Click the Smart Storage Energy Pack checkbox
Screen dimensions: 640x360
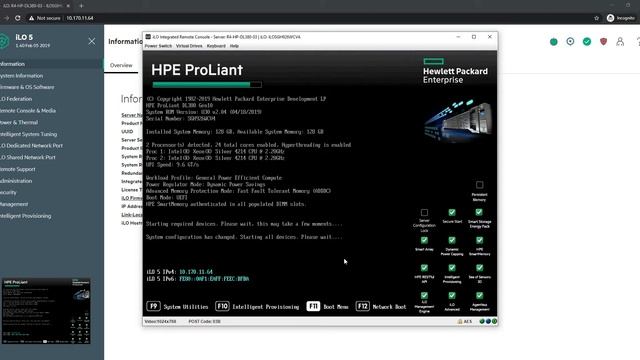pos(479,212)
